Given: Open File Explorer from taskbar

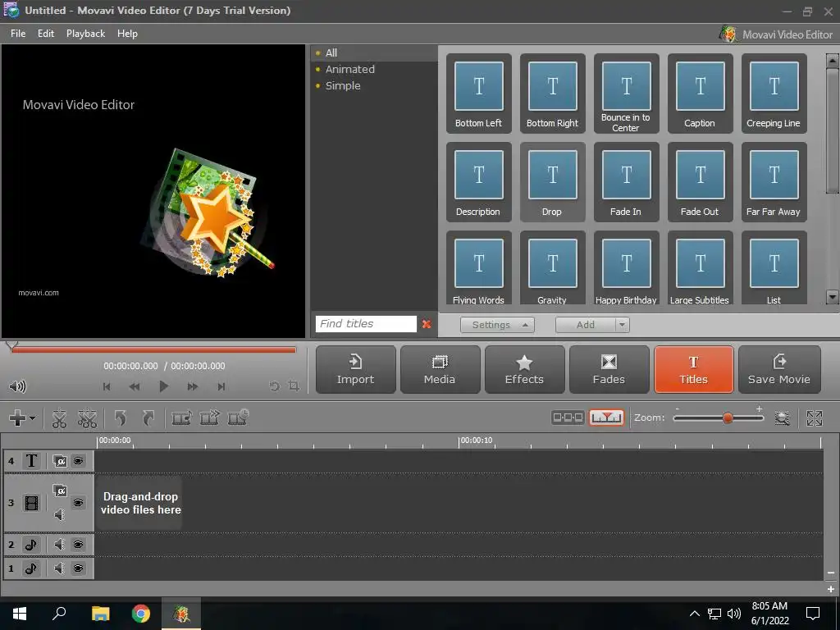Looking at the screenshot, I should pos(100,614).
